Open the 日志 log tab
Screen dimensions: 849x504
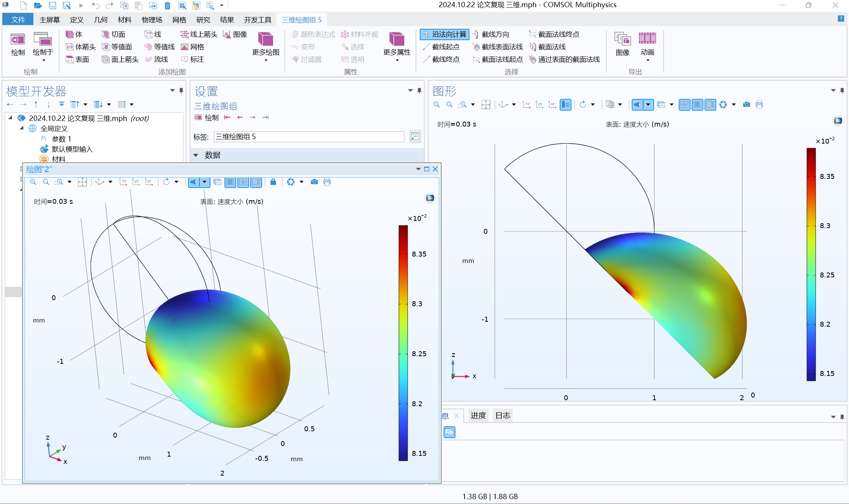503,416
